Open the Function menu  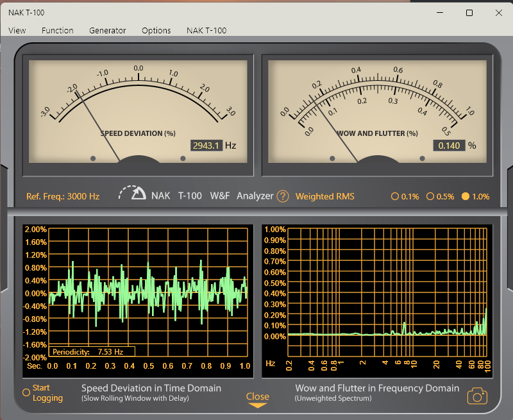(x=58, y=30)
